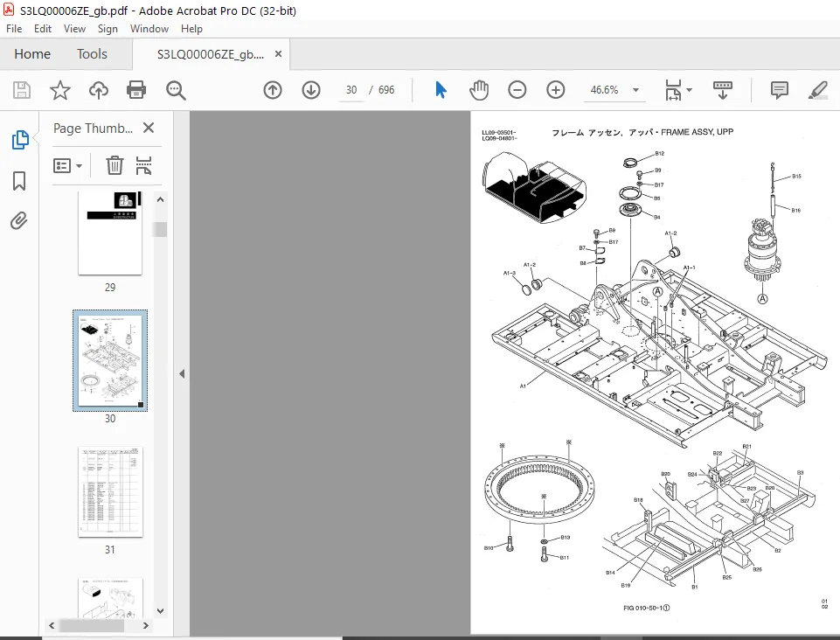Viewport: 840px width, 640px height.
Task: Select the S3LQ00006ZE_gb document tab
Action: pos(211,54)
